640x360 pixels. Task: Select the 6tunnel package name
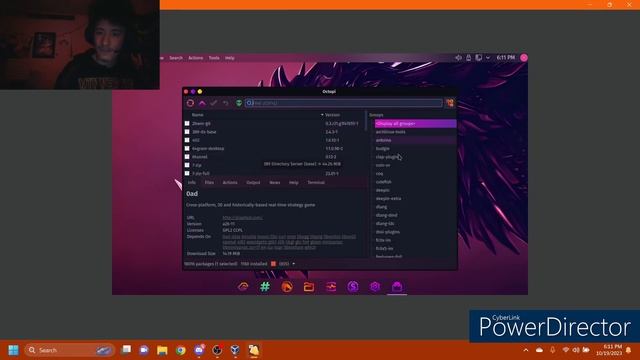200,157
